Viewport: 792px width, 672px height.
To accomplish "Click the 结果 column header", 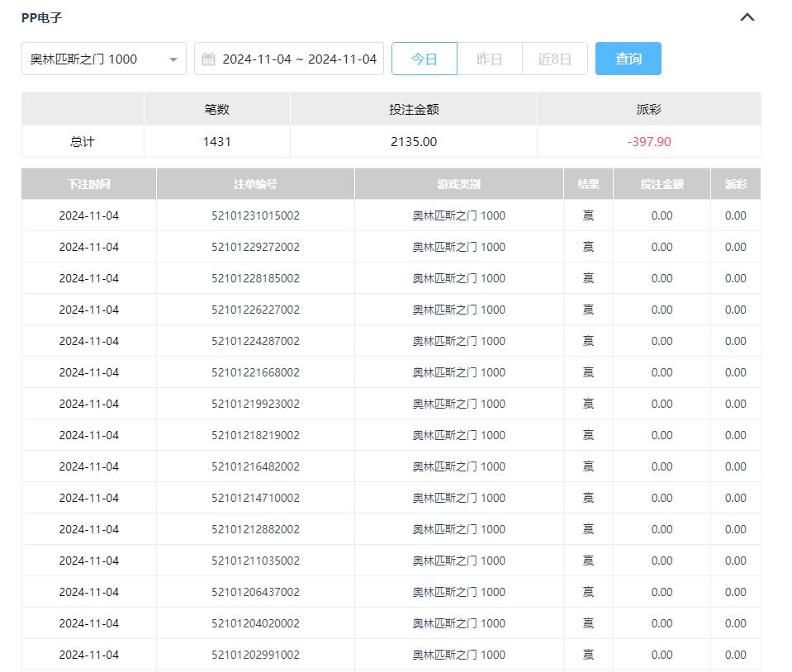I will click(588, 184).
